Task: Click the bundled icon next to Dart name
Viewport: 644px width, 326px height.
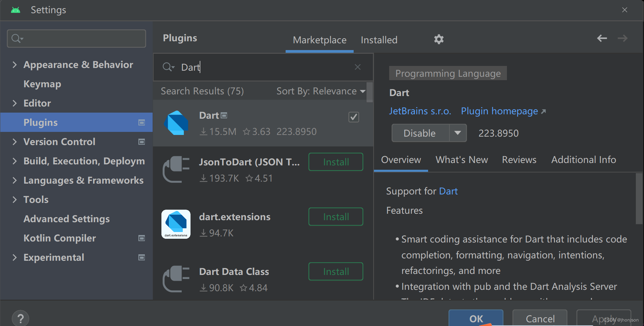Action: pyautogui.click(x=224, y=115)
